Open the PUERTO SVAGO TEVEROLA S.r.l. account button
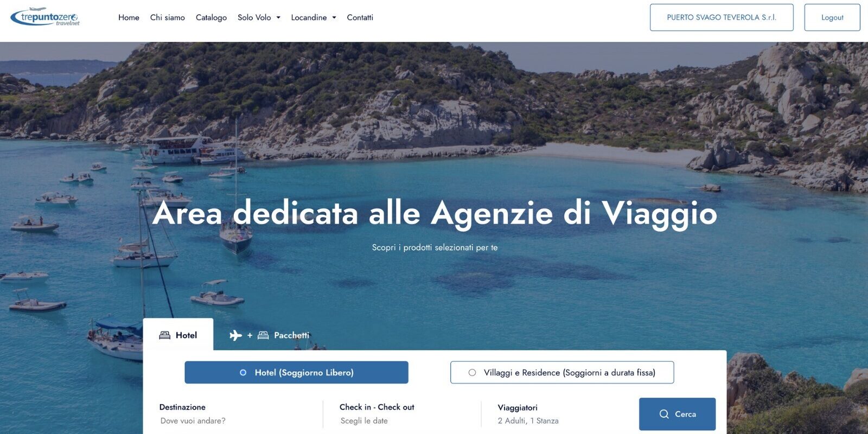Viewport: 868px width, 434px height. click(722, 17)
